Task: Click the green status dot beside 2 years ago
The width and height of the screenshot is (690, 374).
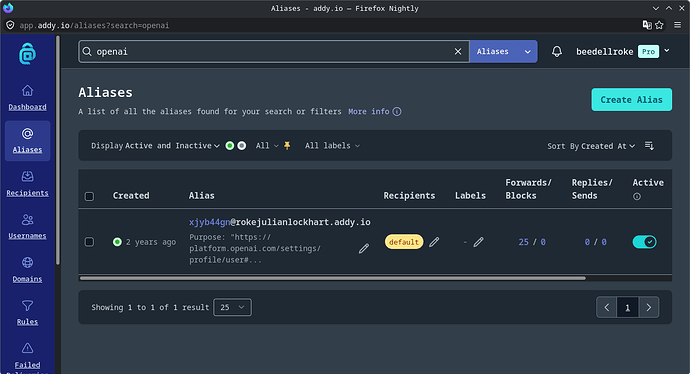Action: pos(117,242)
